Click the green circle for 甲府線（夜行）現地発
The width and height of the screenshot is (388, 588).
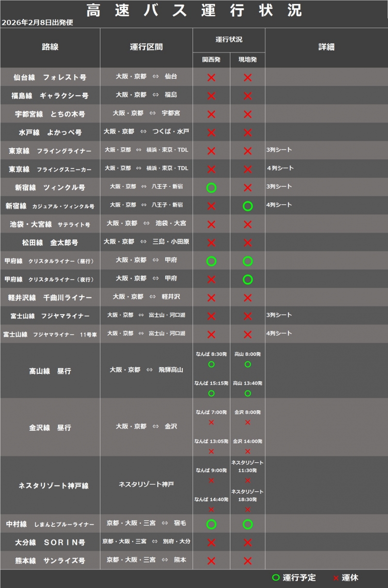click(248, 278)
